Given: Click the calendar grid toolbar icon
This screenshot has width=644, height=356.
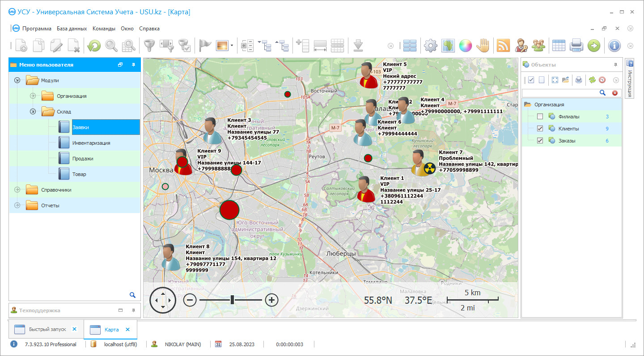Looking at the screenshot, I should [559, 45].
